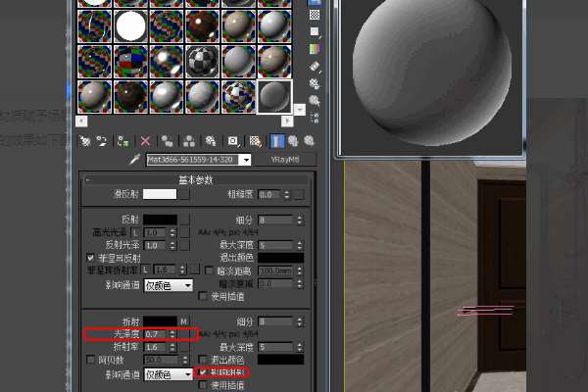Toggle Fresnel IOR L lock button
The image size is (588, 392).
[x=145, y=269]
